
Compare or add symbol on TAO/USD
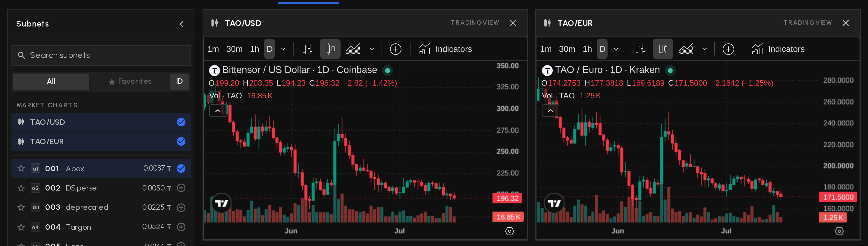point(396,49)
